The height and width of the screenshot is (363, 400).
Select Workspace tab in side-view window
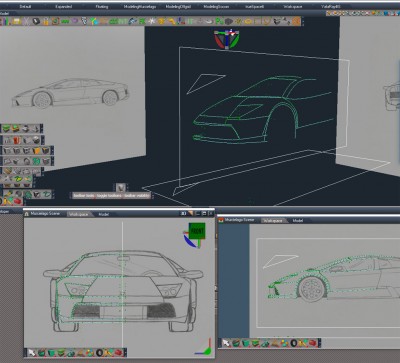273,220
